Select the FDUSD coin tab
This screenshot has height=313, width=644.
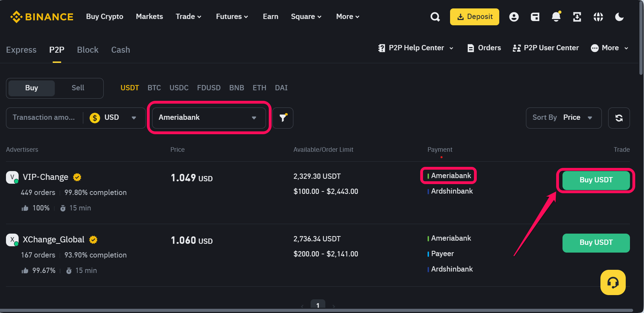(x=209, y=88)
